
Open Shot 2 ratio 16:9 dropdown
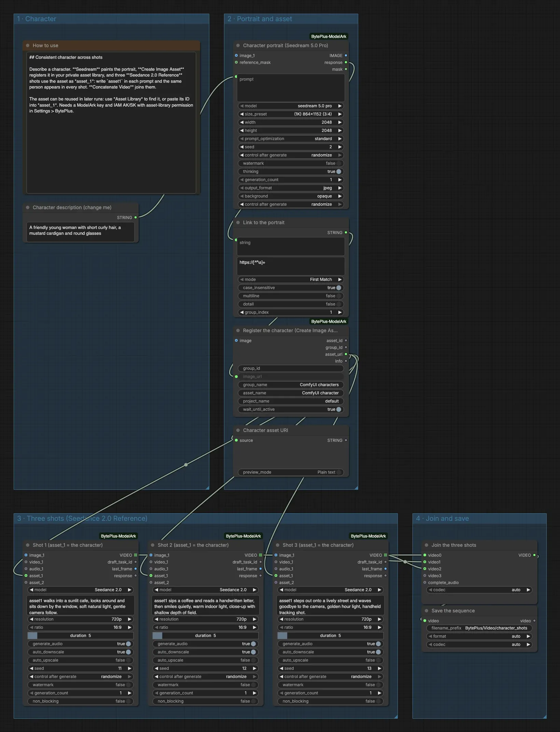coord(206,627)
